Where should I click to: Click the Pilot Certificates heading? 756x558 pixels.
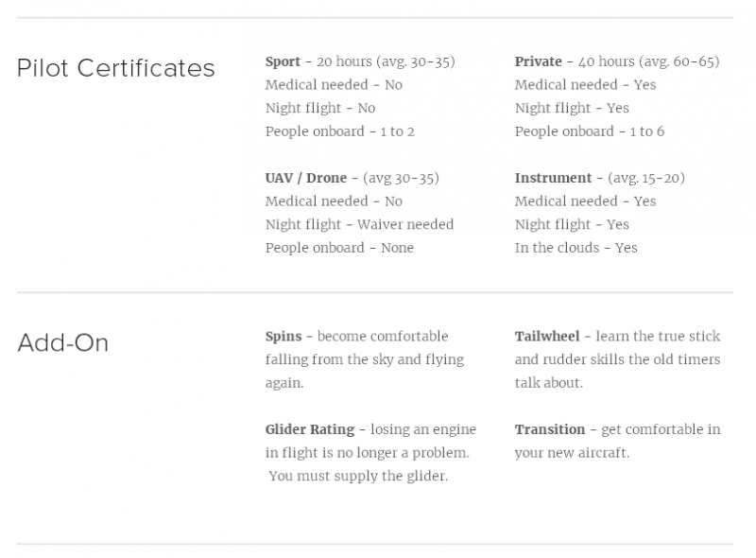coord(115,68)
